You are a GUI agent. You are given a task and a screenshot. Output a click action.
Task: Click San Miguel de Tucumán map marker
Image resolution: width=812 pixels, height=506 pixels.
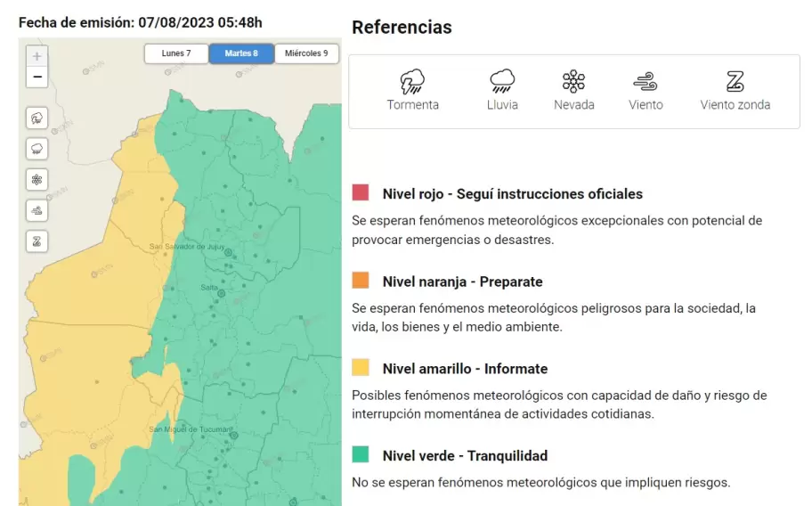[234, 436]
